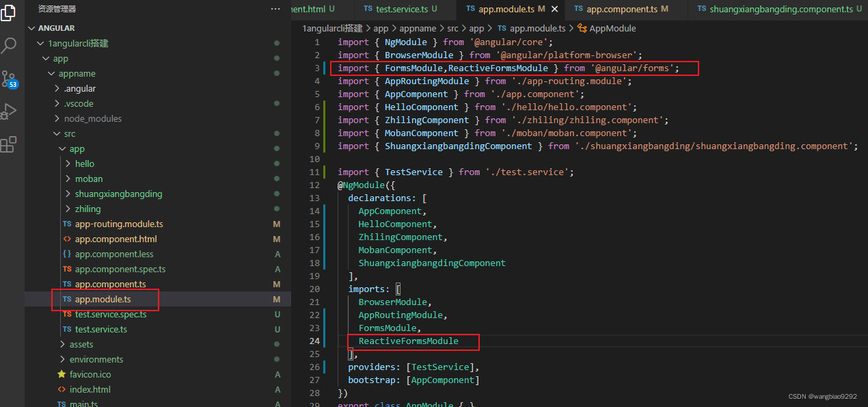
Task: Open the Explorer panel's more actions (…) menu
Action: click(x=275, y=9)
